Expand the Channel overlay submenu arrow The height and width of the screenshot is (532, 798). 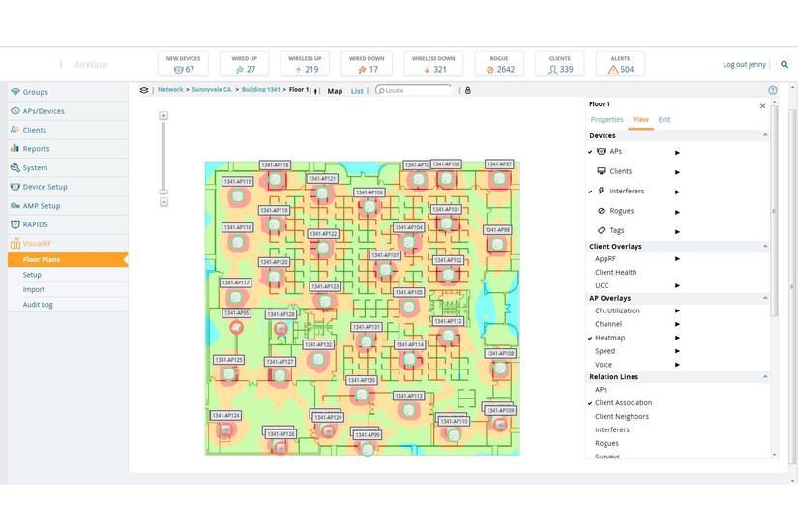click(x=677, y=324)
